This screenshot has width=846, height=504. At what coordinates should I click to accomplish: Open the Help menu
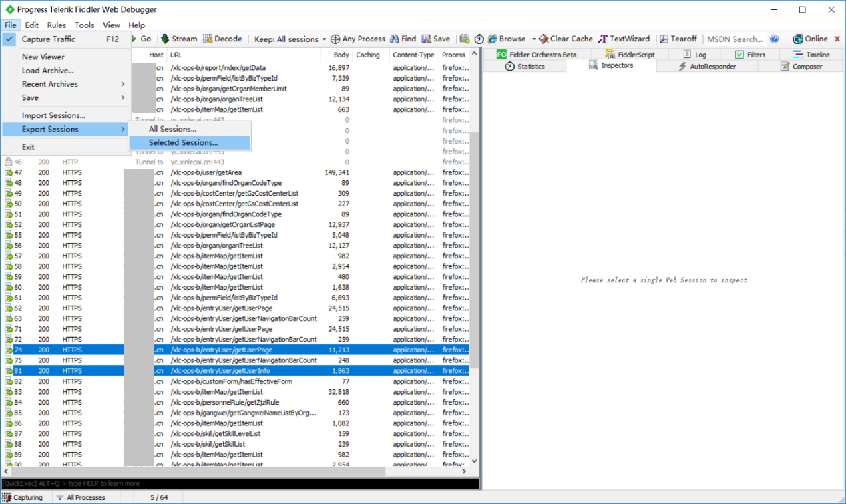tap(136, 25)
